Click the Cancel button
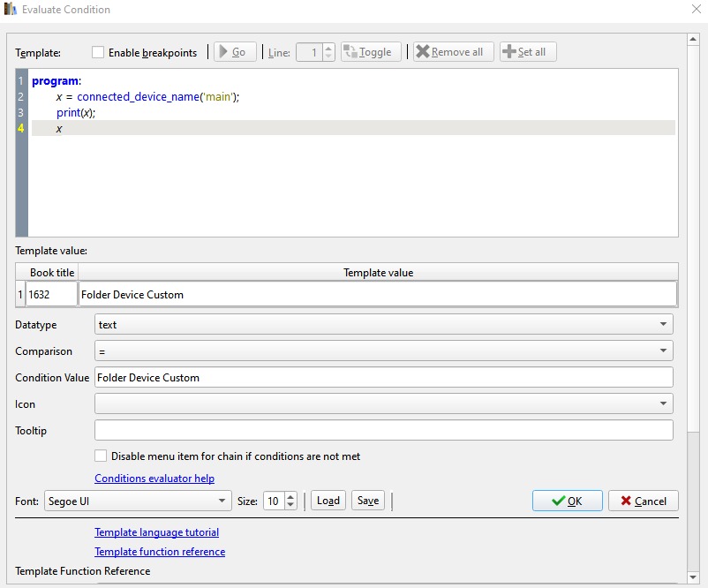708x588 pixels. [644, 501]
